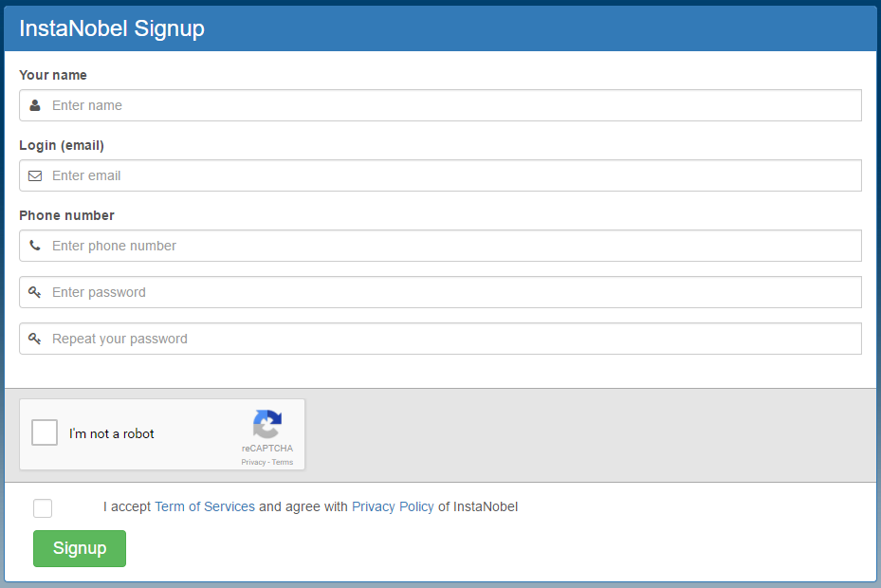The width and height of the screenshot is (881, 588).
Task: Open reCAPTCHA Privacy link
Action: [253, 462]
